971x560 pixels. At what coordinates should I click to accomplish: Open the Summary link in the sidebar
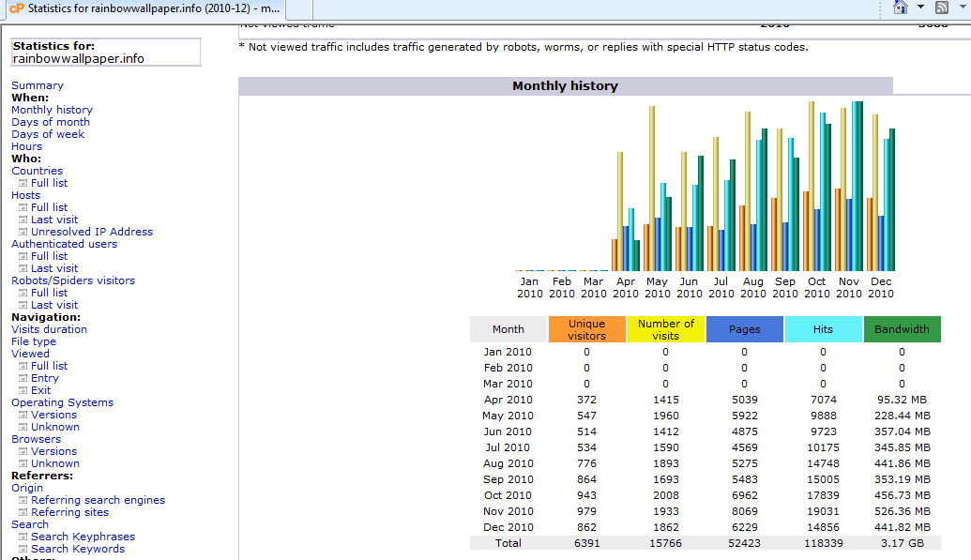[x=38, y=85]
